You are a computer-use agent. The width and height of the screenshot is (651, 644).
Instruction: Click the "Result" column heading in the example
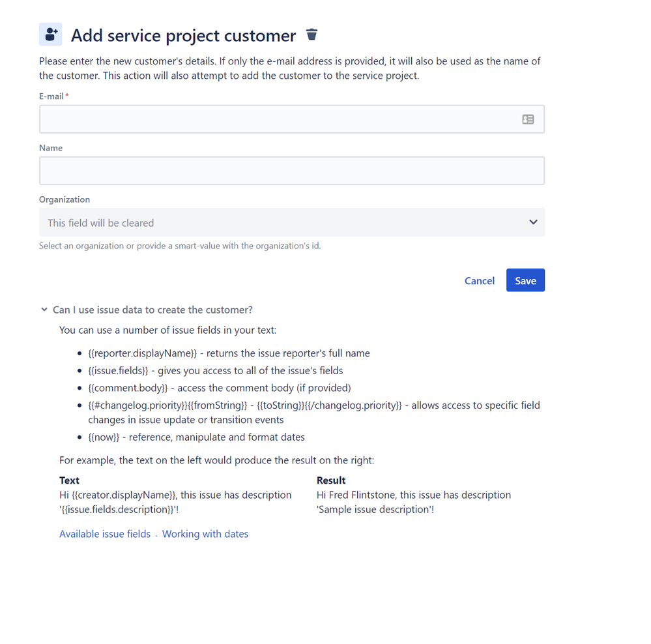point(330,480)
